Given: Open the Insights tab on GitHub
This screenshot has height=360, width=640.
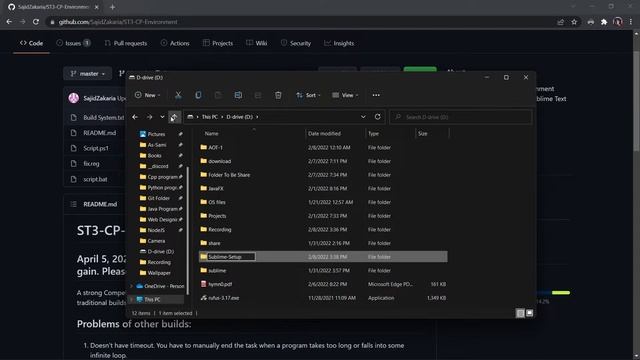Looking at the screenshot, I should tap(339, 43).
